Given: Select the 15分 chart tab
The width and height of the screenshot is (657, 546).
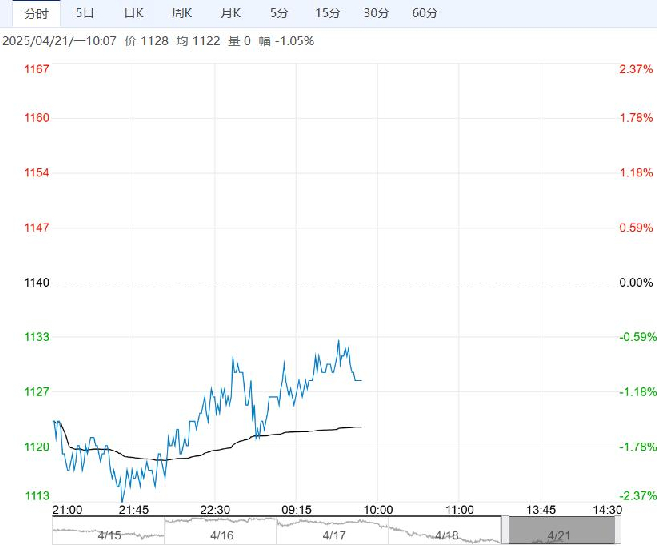Looking at the screenshot, I should pyautogui.click(x=327, y=13).
